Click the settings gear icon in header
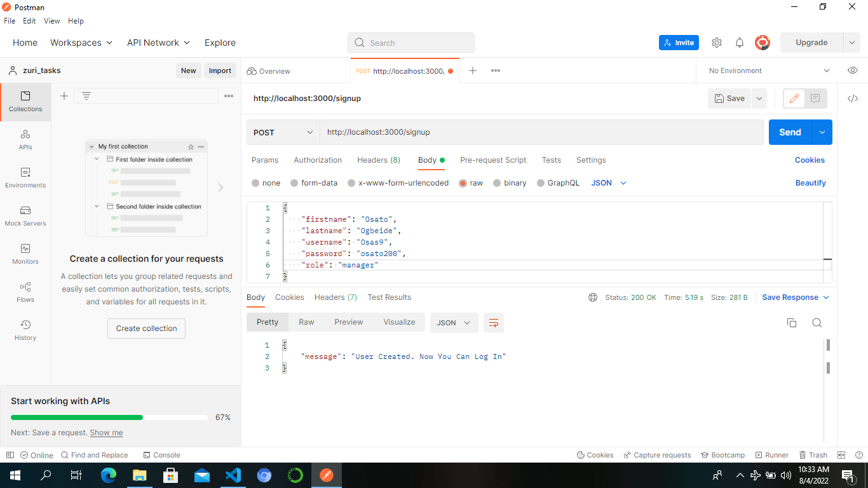Viewport: 868px width, 488px height. coord(717,43)
